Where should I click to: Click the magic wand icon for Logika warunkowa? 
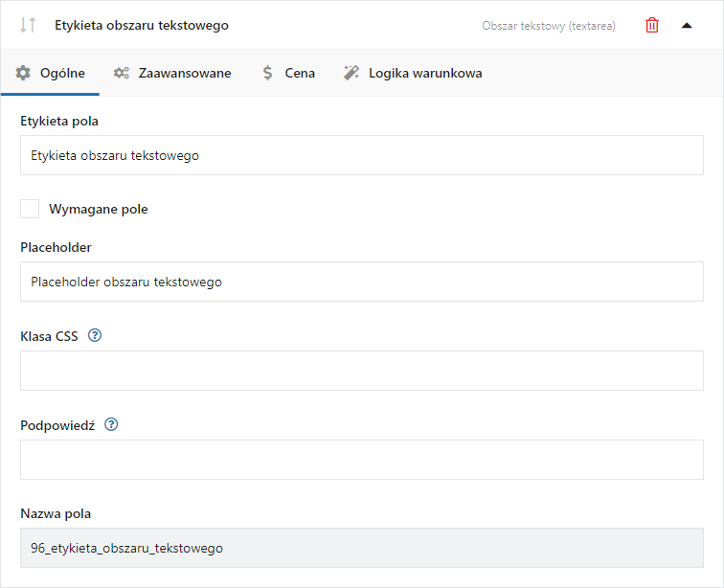coord(351,73)
